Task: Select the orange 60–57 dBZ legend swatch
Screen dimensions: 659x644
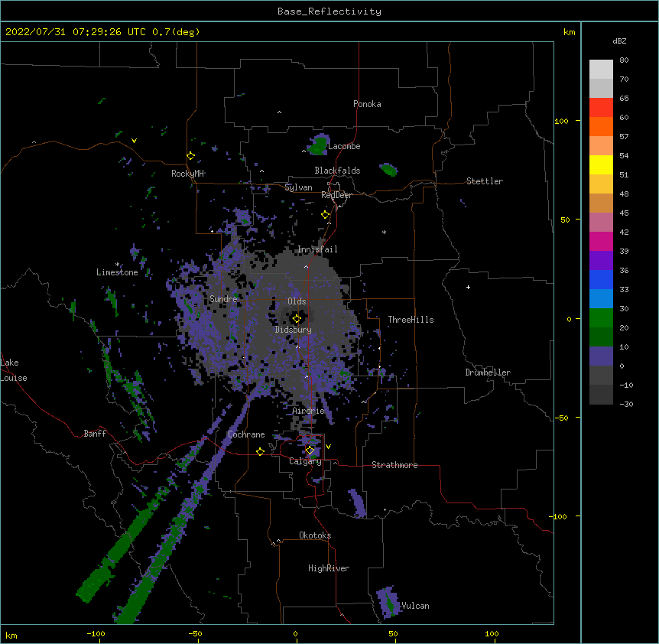Action: tap(601, 126)
